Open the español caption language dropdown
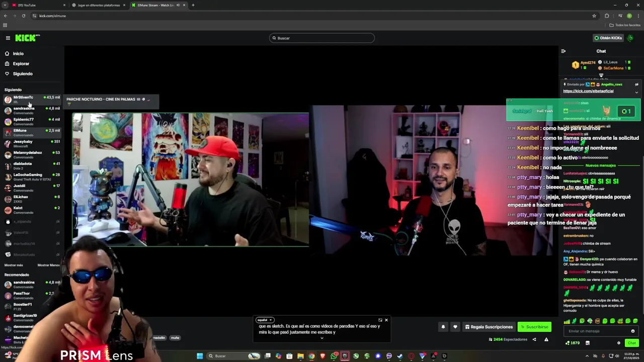Image resolution: width=644 pixels, height=362 pixels. click(265, 320)
